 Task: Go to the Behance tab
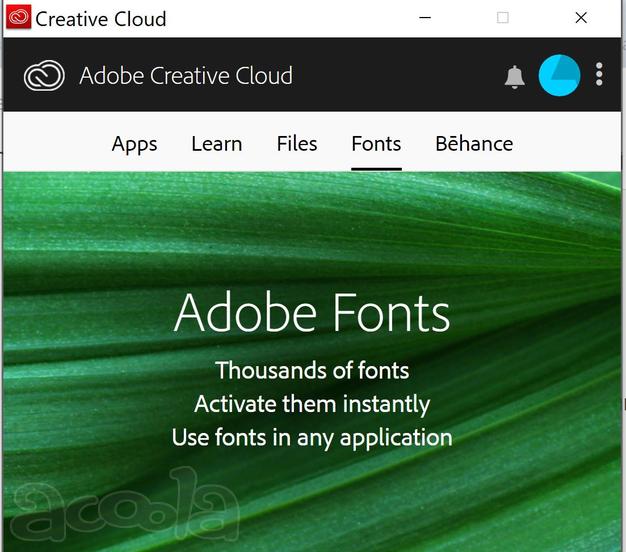point(474,144)
